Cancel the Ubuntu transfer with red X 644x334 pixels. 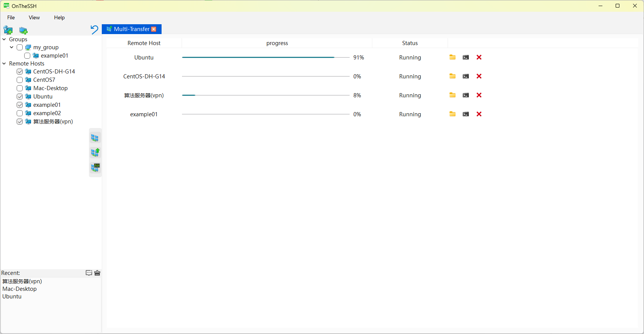479,57
